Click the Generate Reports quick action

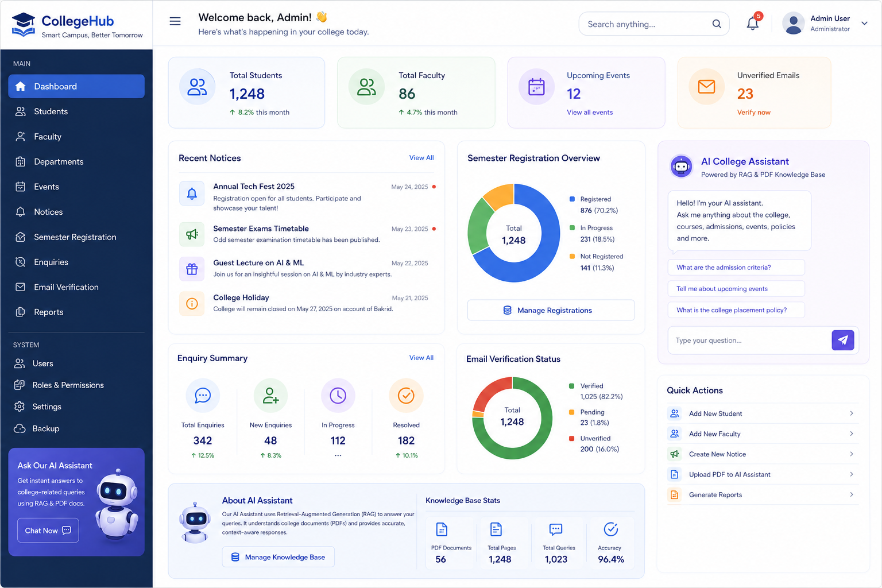click(x=762, y=494)
